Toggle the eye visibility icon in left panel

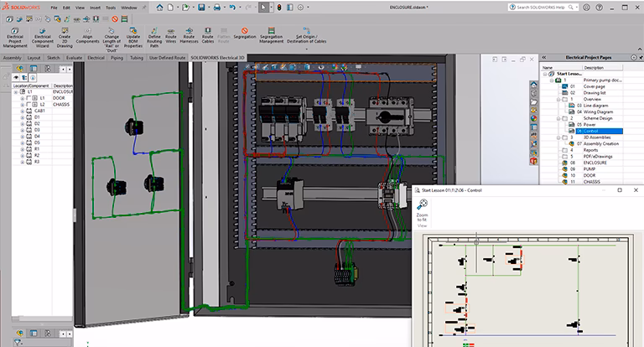(16, 77)
